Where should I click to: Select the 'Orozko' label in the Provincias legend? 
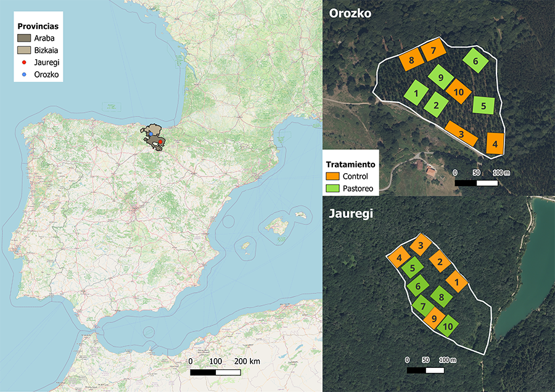pos(46,75)
